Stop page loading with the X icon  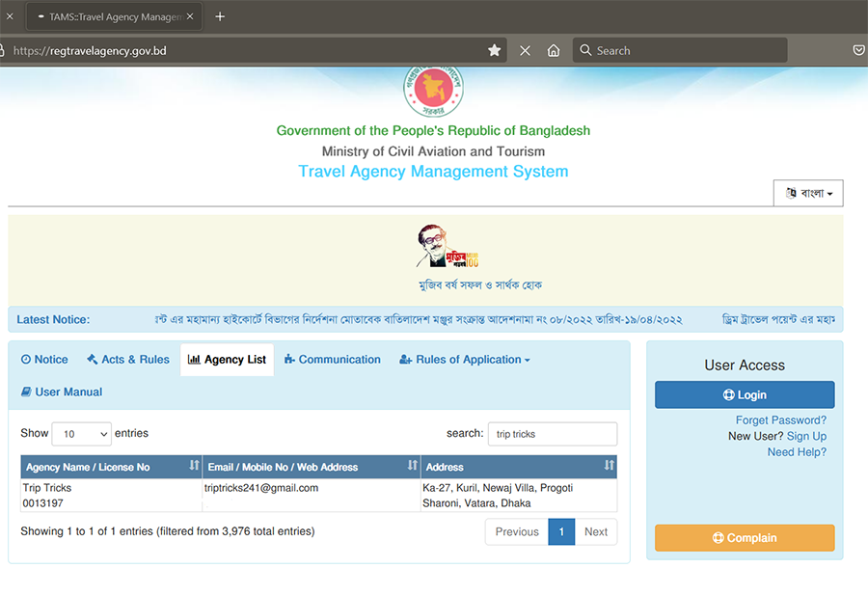525,50
